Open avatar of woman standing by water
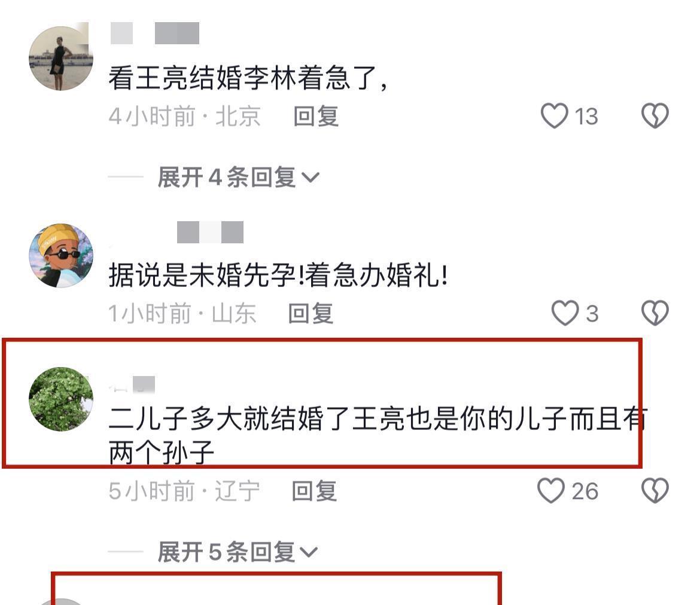 (x=60, y=58)
